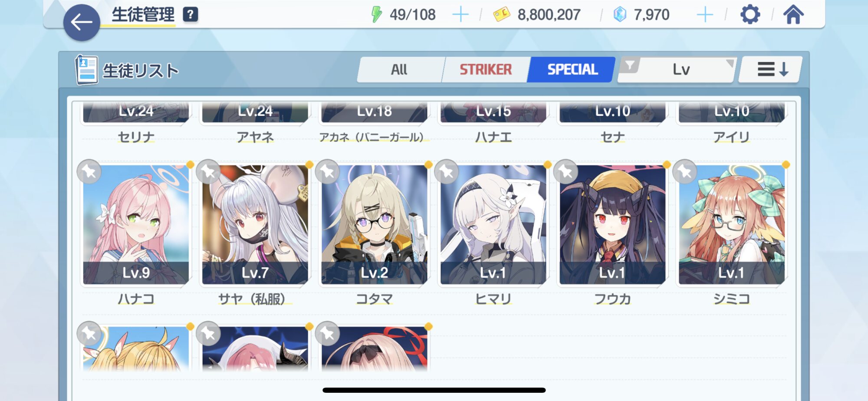Add gems with the plus beside 7,970
Viewport: 868px width, 401px height.
[x=705, y=15]
